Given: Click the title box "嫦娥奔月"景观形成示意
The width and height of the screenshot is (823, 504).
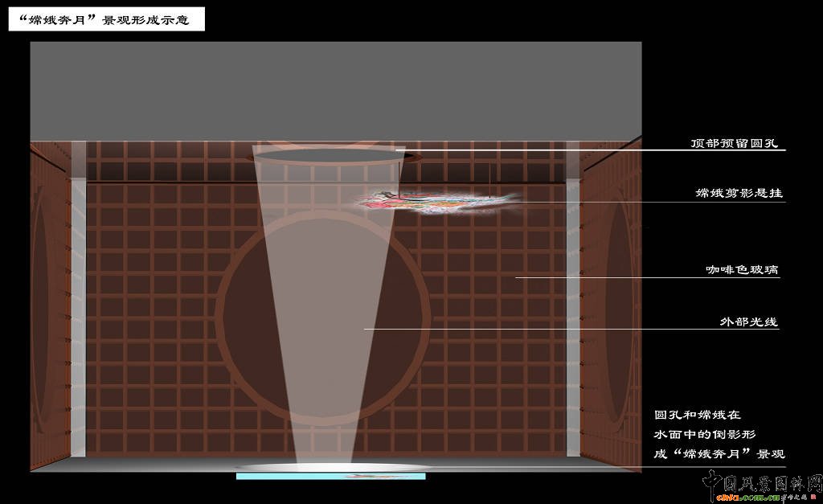Looking at the screenshot, I should pos(106,20).
